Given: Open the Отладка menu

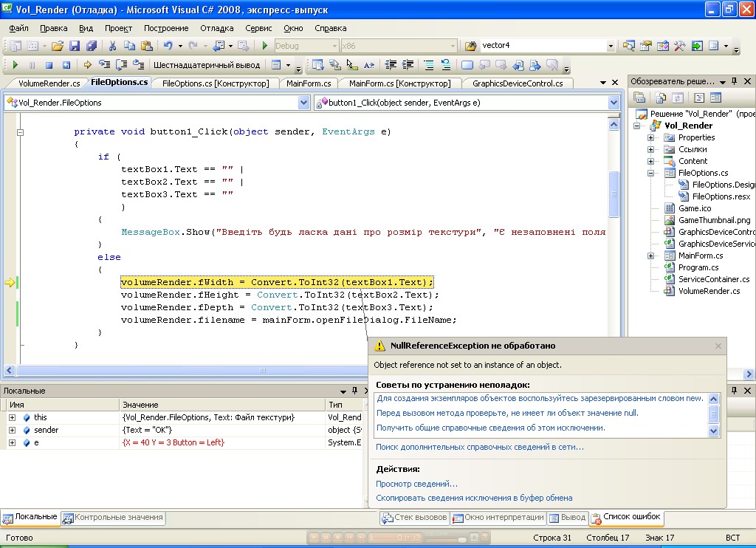Looking at the screenshot, I should point(216,28).
